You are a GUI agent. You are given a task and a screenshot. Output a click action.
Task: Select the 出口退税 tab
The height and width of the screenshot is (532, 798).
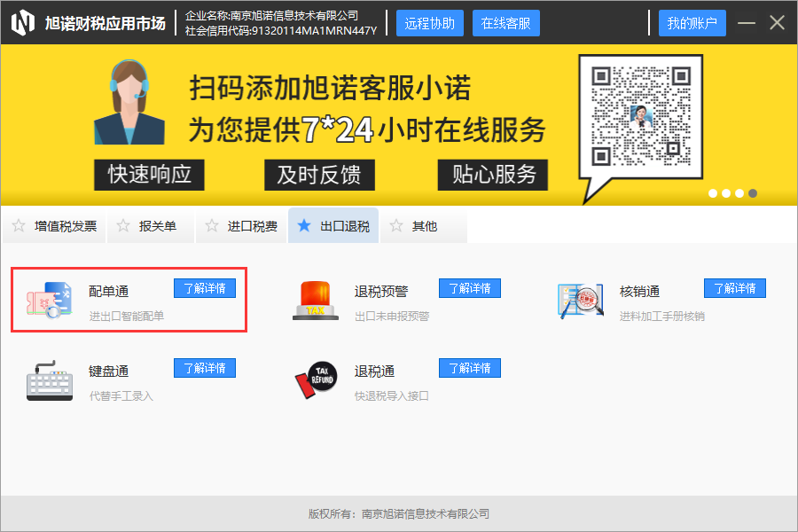pos(333,225)
